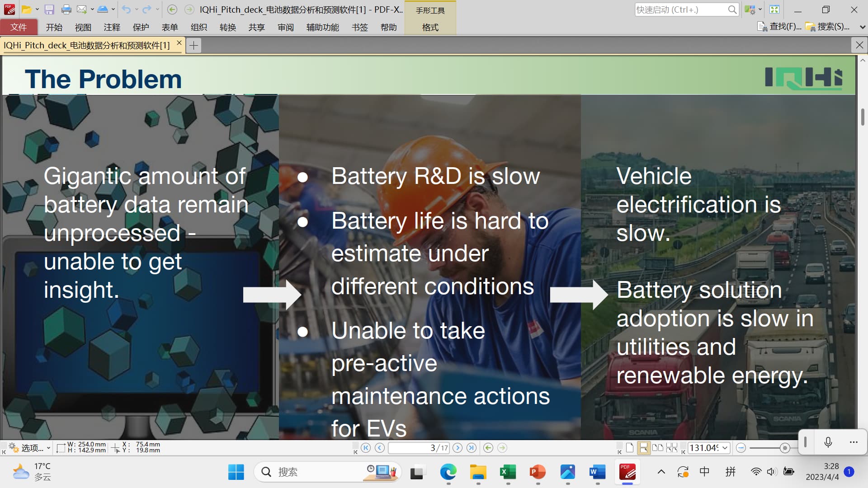Click the microphone icon in floating panel

pyautogui.click(x=828, y=442)
